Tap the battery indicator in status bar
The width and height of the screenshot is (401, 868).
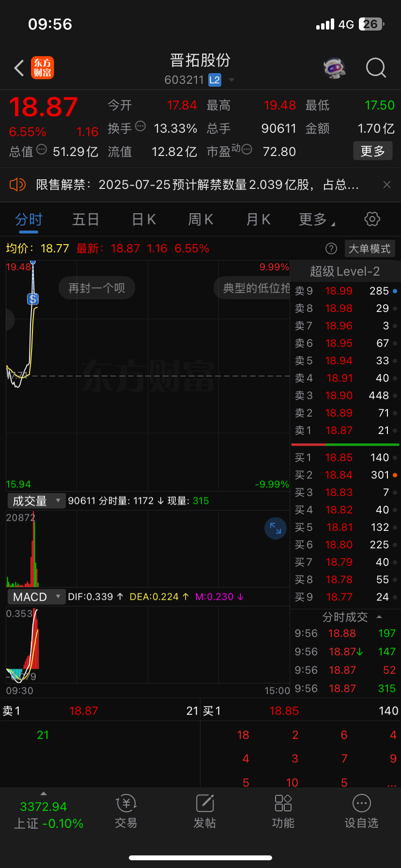(x=371, y=24)
